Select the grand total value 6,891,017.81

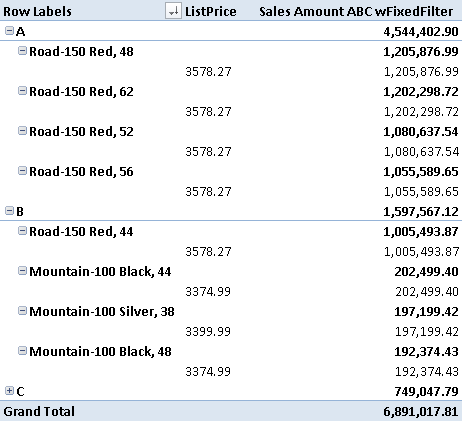(x=421, y=412)
